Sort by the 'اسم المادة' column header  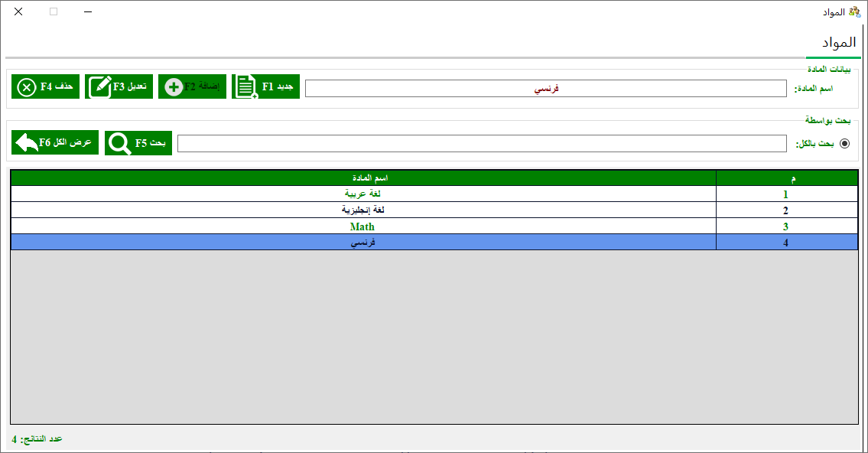tap(363, 178)
